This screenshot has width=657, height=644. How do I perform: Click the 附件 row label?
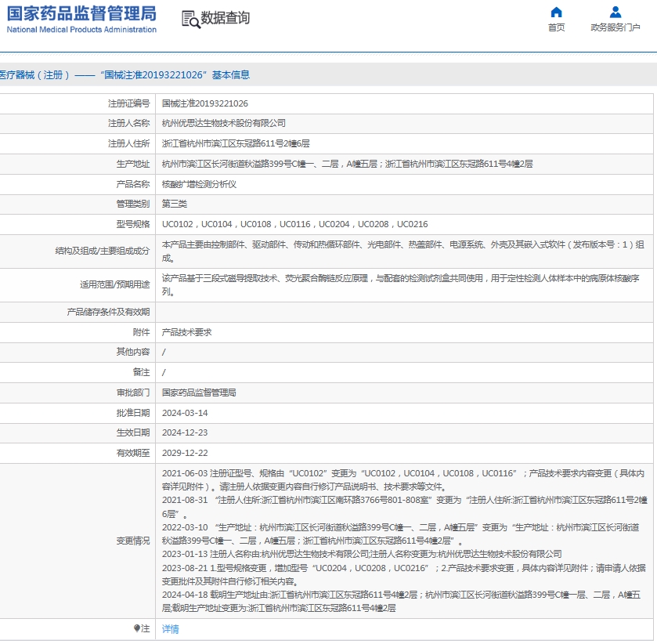pyautogui.click(x=141, y=332)
